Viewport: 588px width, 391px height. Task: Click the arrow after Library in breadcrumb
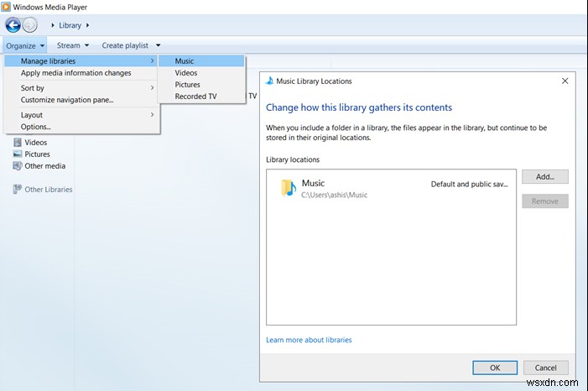click(87, 25)
